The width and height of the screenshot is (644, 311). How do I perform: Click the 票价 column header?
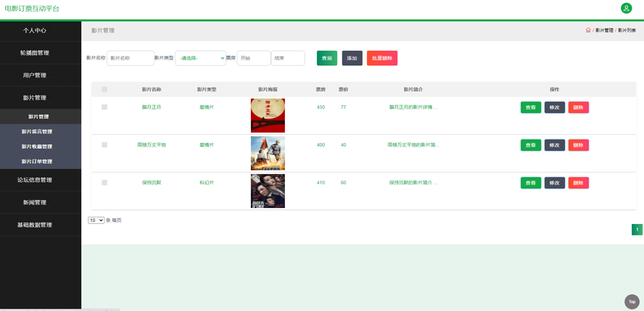343,89
